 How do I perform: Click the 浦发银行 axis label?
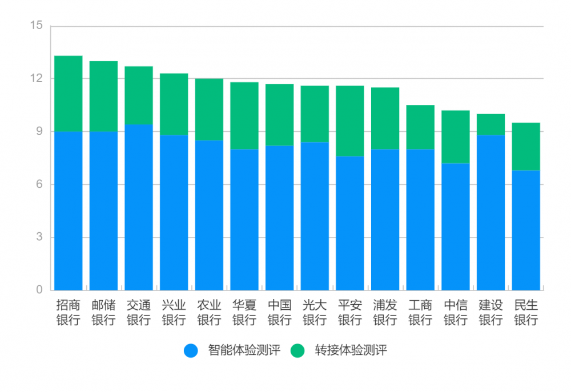click(x=385, y=312)
